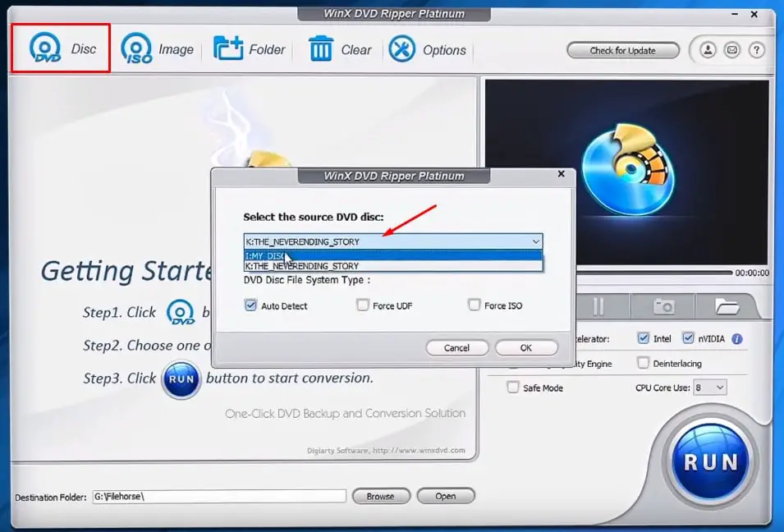Open the CPU Core Use dropdown
The width and height of the screenshot is (784, 532).
710,388
